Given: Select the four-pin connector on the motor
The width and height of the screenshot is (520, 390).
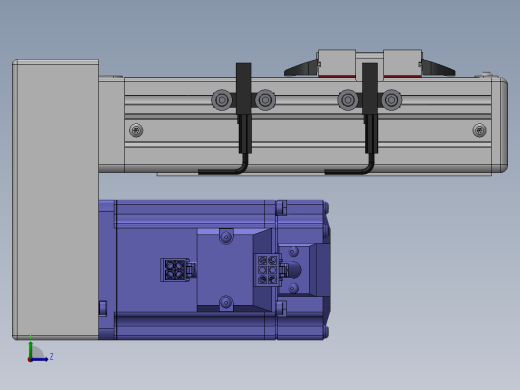Looking at the screenshot, I should coord(175,270).
